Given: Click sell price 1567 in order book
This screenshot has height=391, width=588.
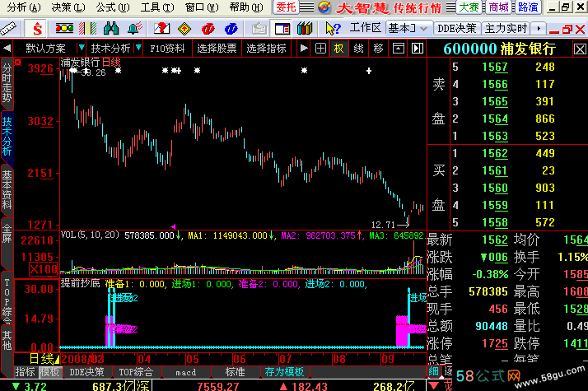Looking at the screenshot, I should click(495, 67).
